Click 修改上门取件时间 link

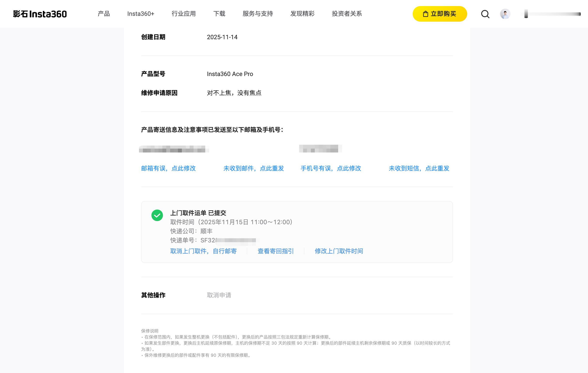pyautogui.click(x=339, y=251)
